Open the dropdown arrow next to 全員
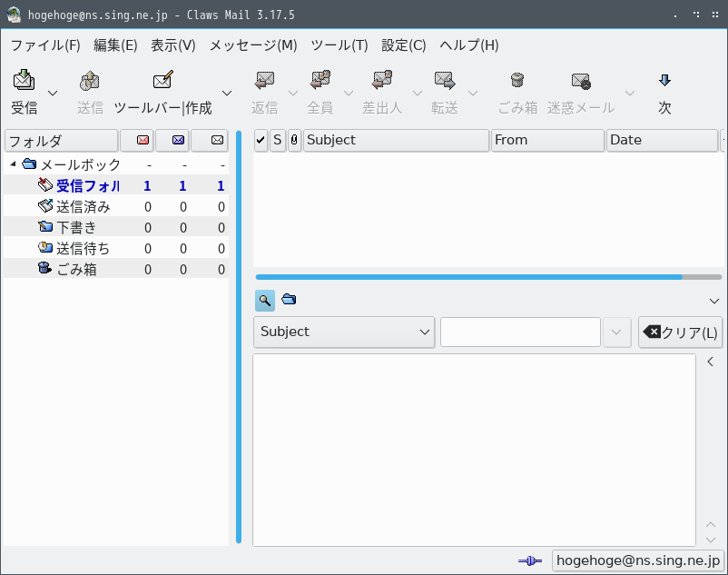The image size is (728, 575). tap(349, 94)
